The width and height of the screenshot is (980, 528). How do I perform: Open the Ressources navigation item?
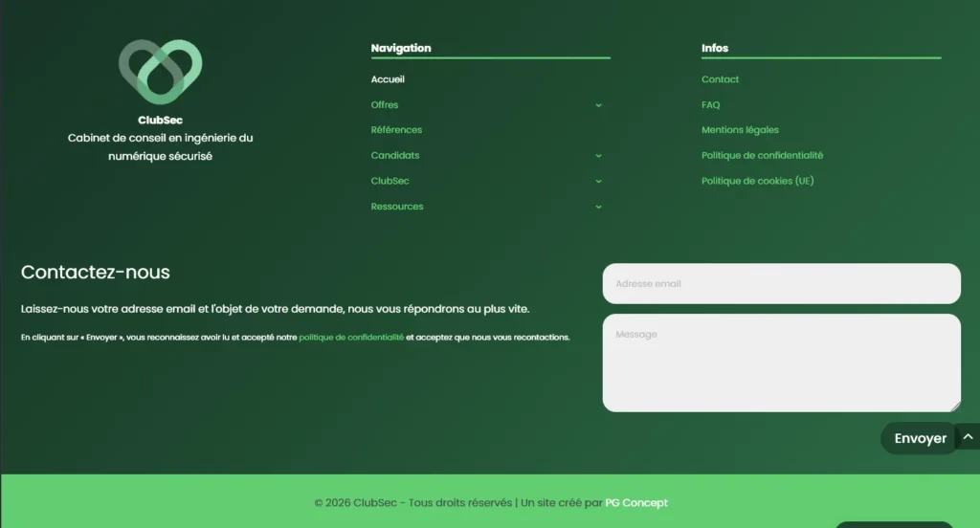pos(397,207)
